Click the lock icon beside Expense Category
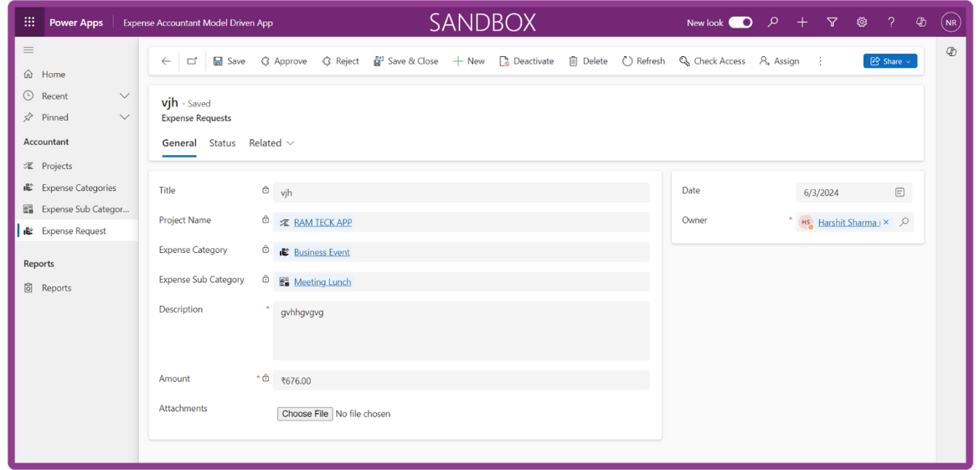980x470 pixels. coord(265,250)
